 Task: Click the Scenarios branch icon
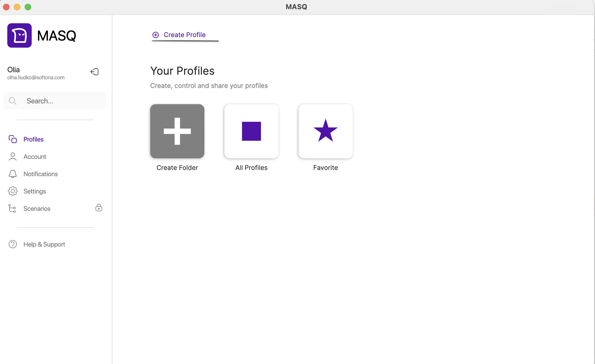coord(12,208)
